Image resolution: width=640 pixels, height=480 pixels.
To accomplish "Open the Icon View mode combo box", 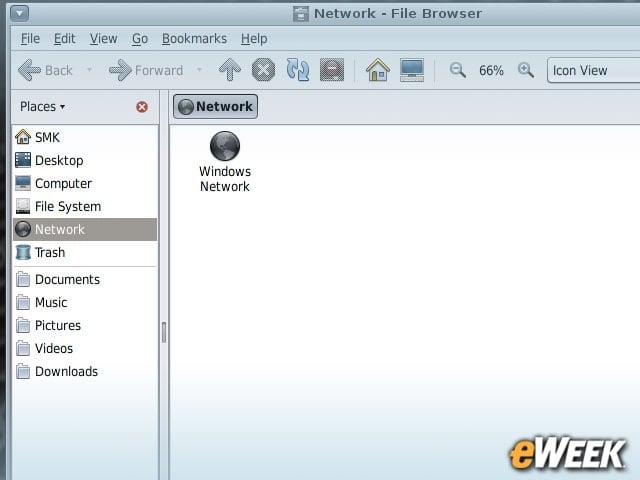I will 593,70.
